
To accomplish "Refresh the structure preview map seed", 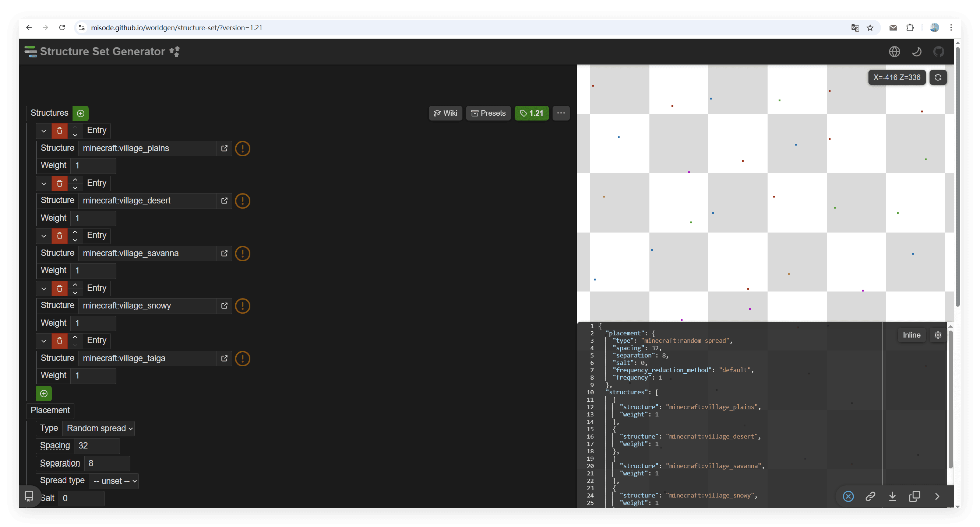I will pyautogui.click(x=937, y=77).
